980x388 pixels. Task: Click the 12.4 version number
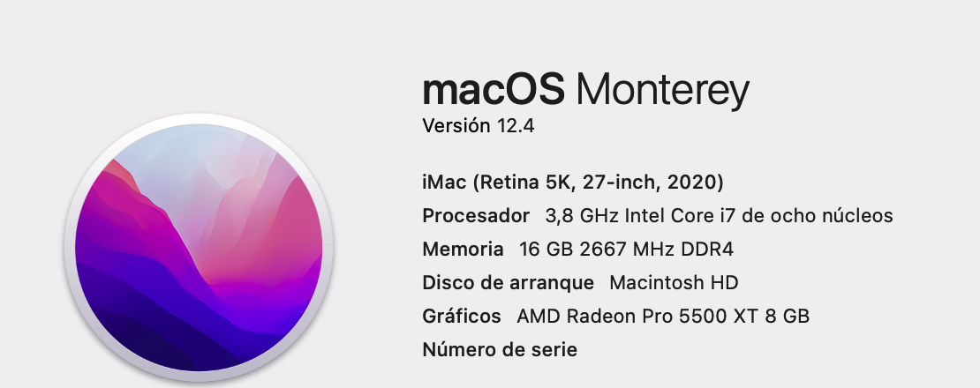(x=515, y=126)
